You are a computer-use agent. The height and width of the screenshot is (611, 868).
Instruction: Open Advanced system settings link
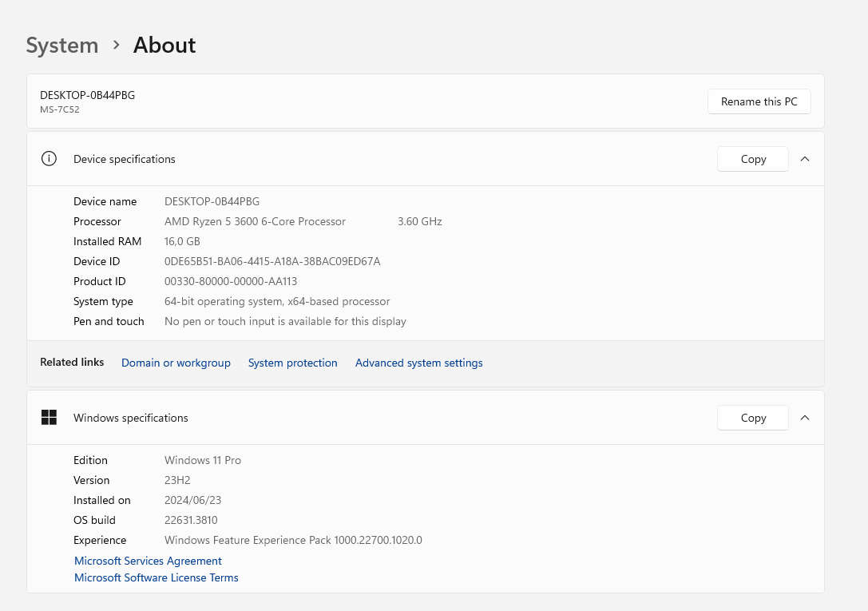pyautogui.click(x=418, y=363)
